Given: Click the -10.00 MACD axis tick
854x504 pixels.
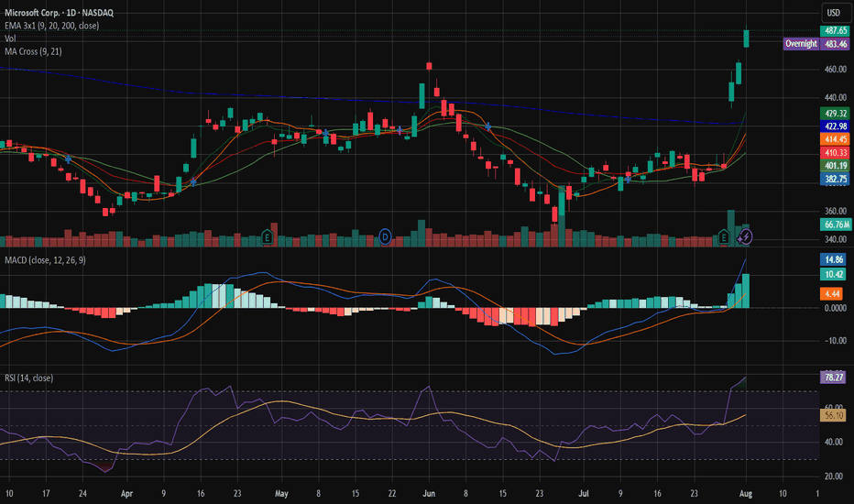Looking at the screenshot, I should 836,341.
